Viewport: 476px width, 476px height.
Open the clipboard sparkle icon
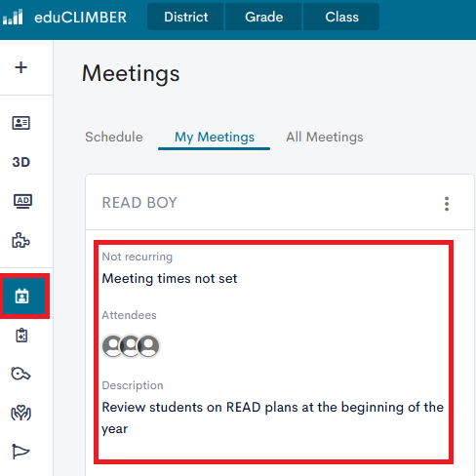(21, 336)
